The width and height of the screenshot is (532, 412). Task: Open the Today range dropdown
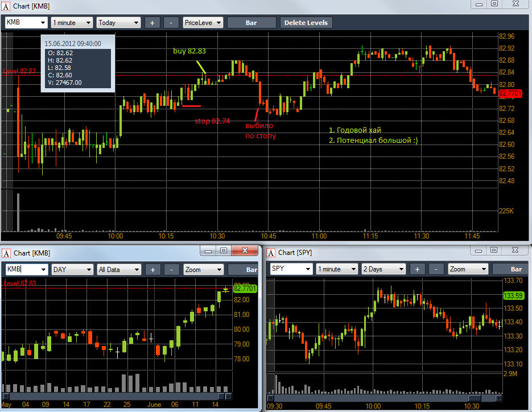pos(118,23)
